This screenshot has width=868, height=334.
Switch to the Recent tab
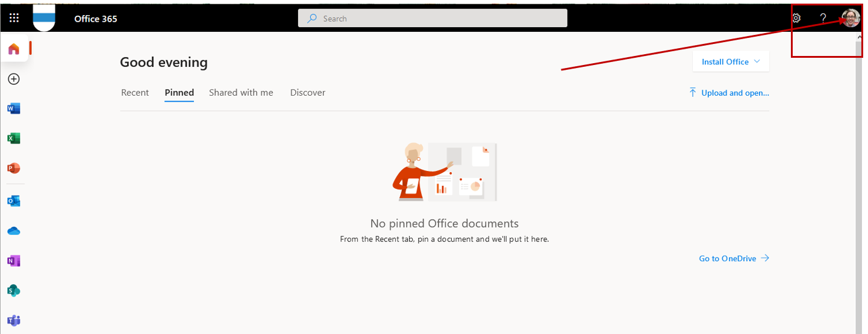135,93
